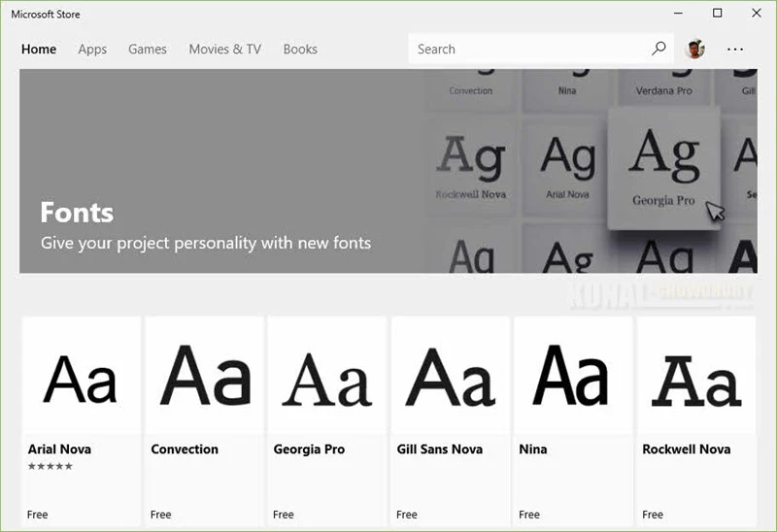Go to Movies & TV tab
Image resolution: width=777 pixels, height=532 pixels.
click(x=225, y=50)
